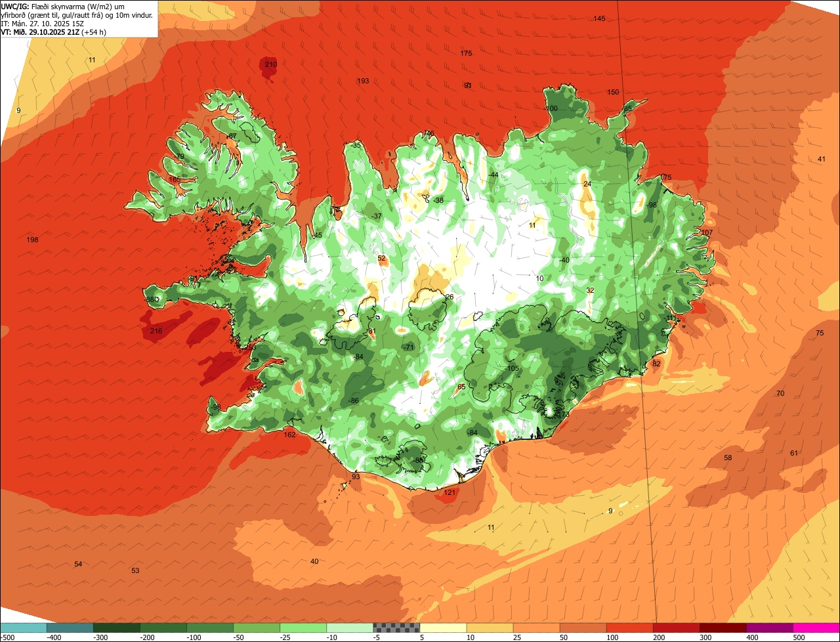Click the map value 52
Image resolution: width=840 pixels, height=642 pixels.
point(382,258)
